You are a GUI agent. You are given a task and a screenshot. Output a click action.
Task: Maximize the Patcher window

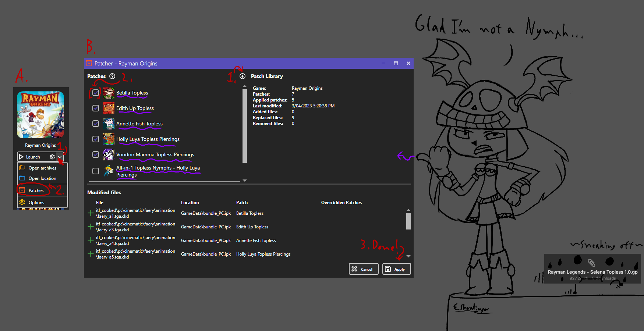(396, 63)
